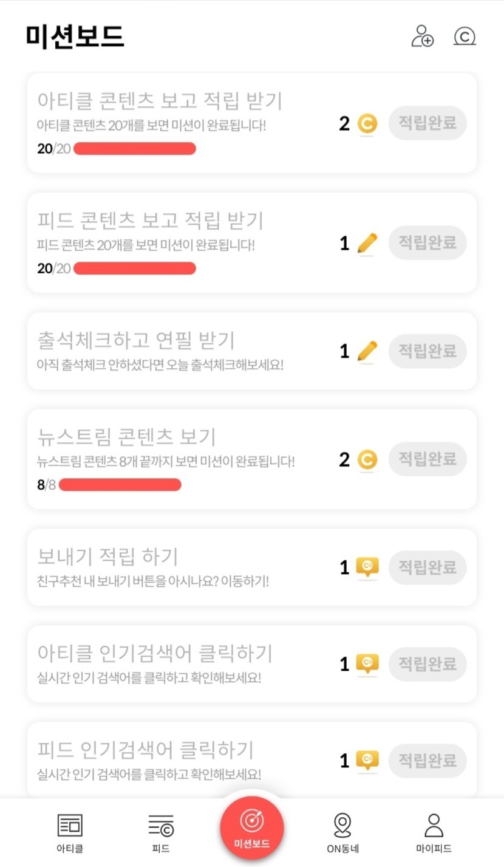Tap the speech coin icon for 보내기 적립 mission
The width and height of the screenshot is (504, 867).
367,567
